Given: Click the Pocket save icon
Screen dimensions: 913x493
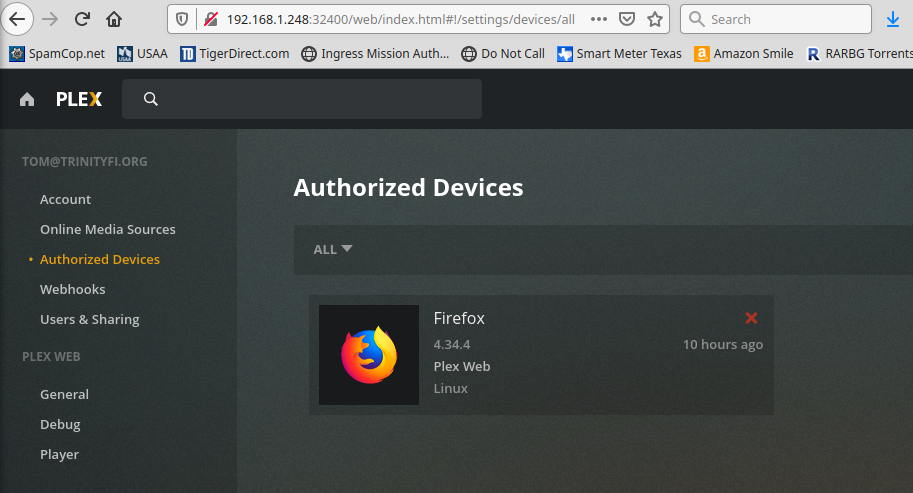Looking at the screenshot, I should click(626, 19).
